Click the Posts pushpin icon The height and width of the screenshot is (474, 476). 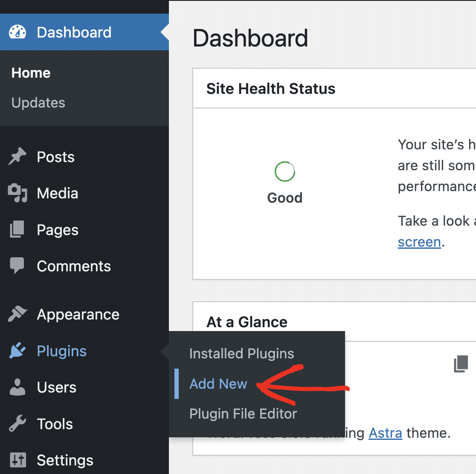17,156
